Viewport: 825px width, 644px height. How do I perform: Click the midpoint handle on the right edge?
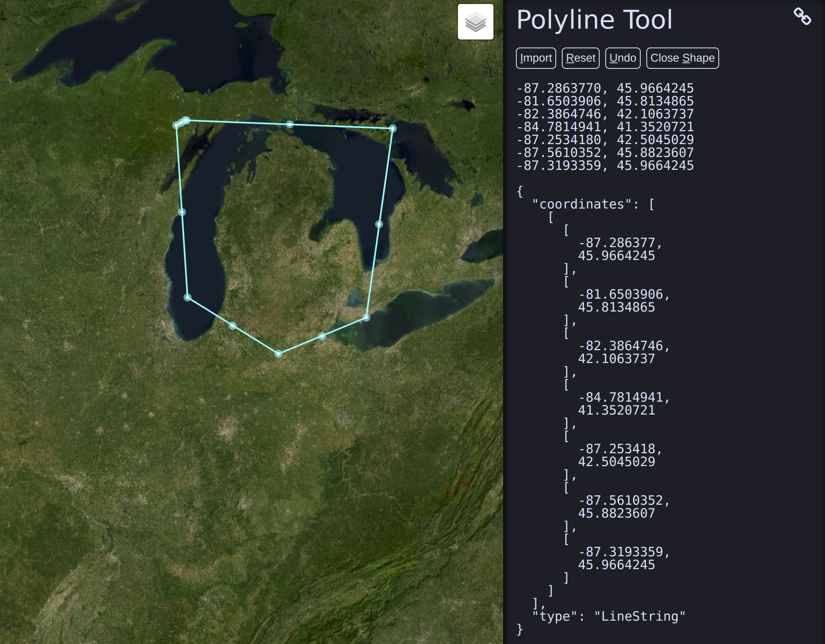(379, 224)
